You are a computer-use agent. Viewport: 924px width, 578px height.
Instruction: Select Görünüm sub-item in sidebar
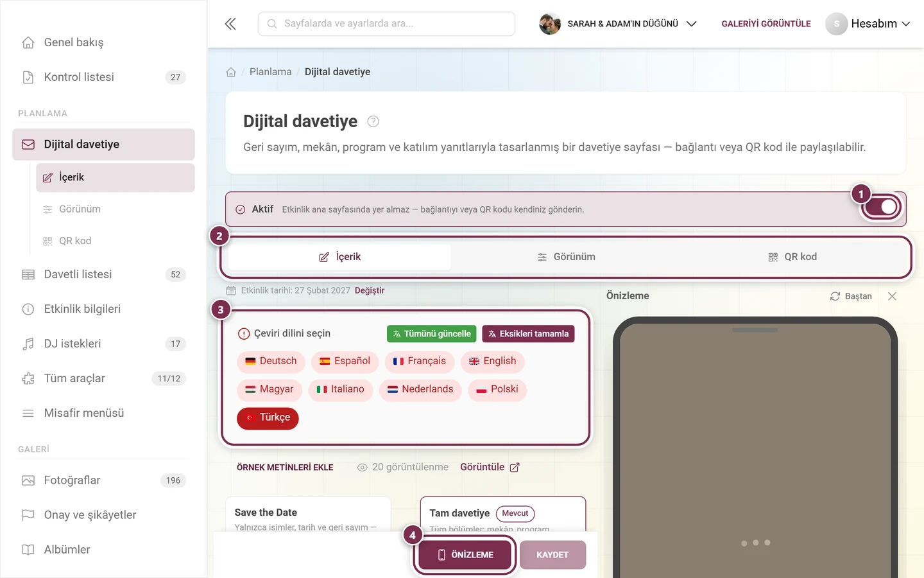coord(116,209)
